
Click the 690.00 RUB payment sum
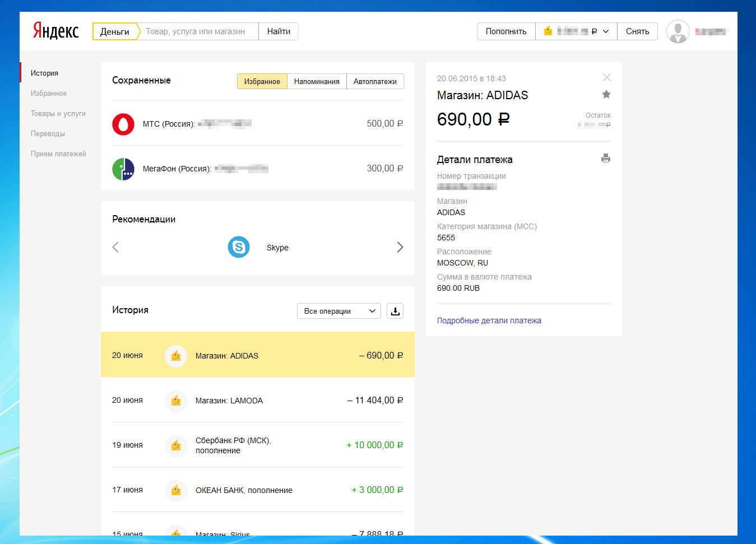tap(458, 288)
